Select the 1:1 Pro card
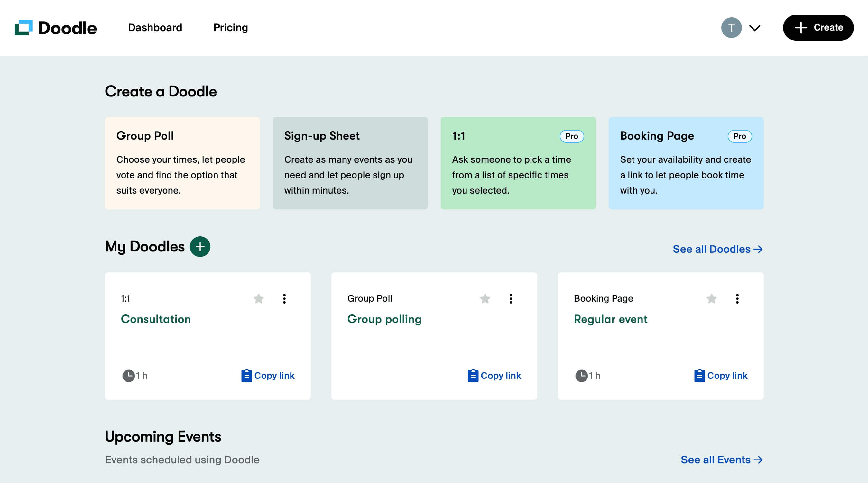The height and width of the screenshot is (483, 868). 518,163
